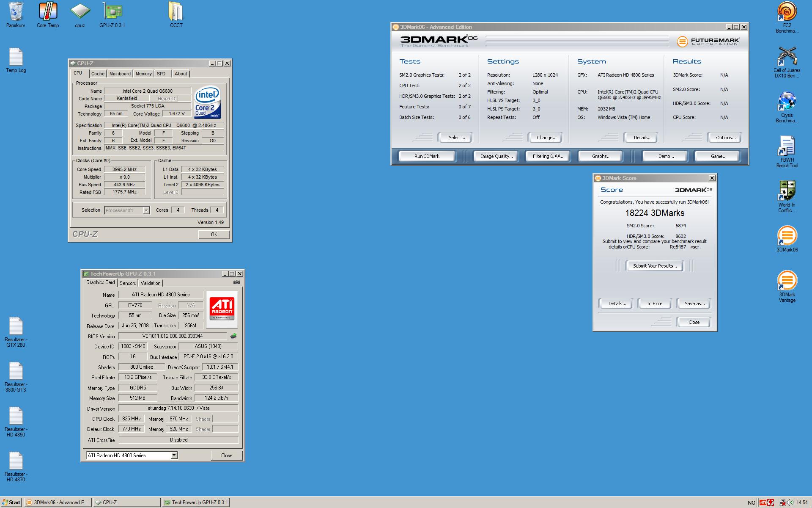Switch to 3DMark06 taskbar button
This screenshot has width=812, height=508.
coord(58,502)
